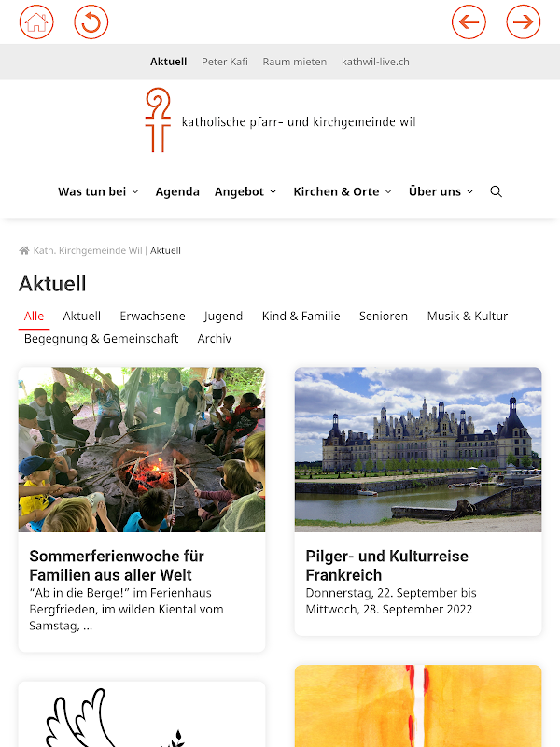Open search with the magnifier icon
The image size is (560, 747).
click(496, 191)
